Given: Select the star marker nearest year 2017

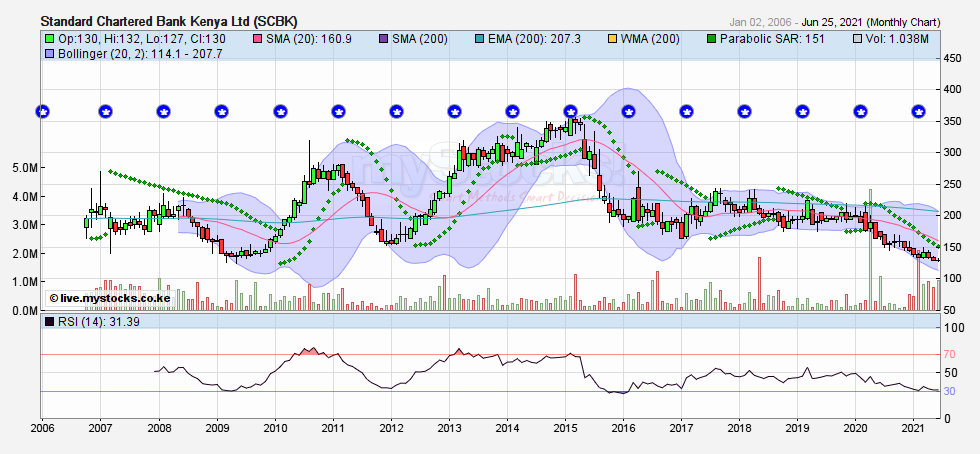Looking at the screenshot, I should 687,111.
